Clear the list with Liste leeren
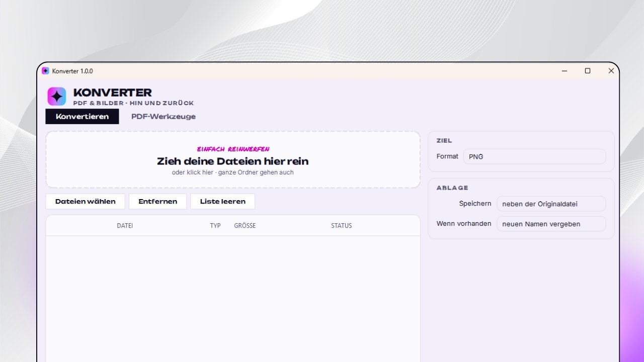The image size is (644, 362). [x=223, y=202]
